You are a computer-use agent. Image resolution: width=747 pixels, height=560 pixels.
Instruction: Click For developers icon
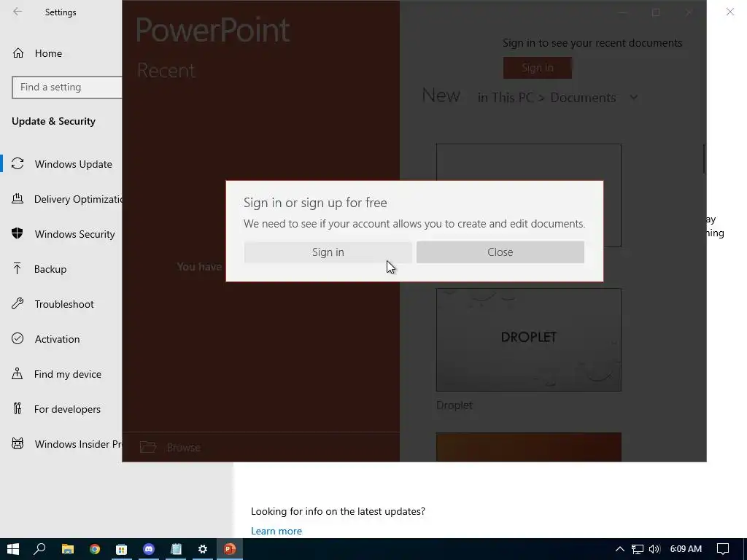pos(18,408)
